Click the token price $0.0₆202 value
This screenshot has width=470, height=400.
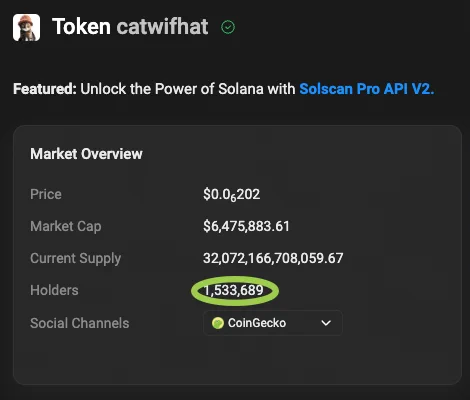(x=232, y=195)
